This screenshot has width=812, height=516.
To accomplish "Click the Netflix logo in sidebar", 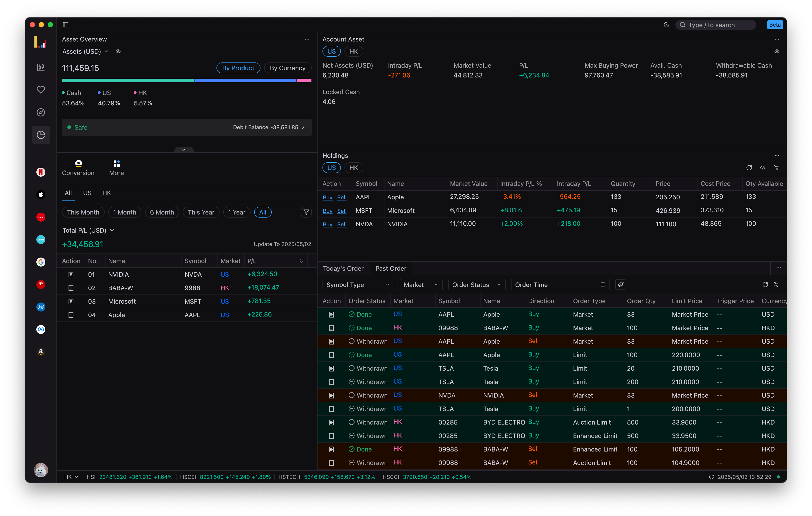I will 41,172.
